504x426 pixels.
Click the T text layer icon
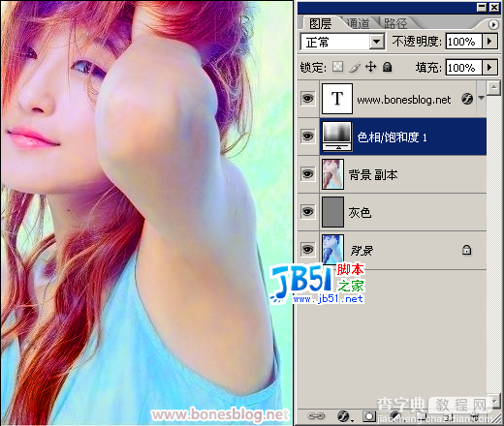coord(337,99)
